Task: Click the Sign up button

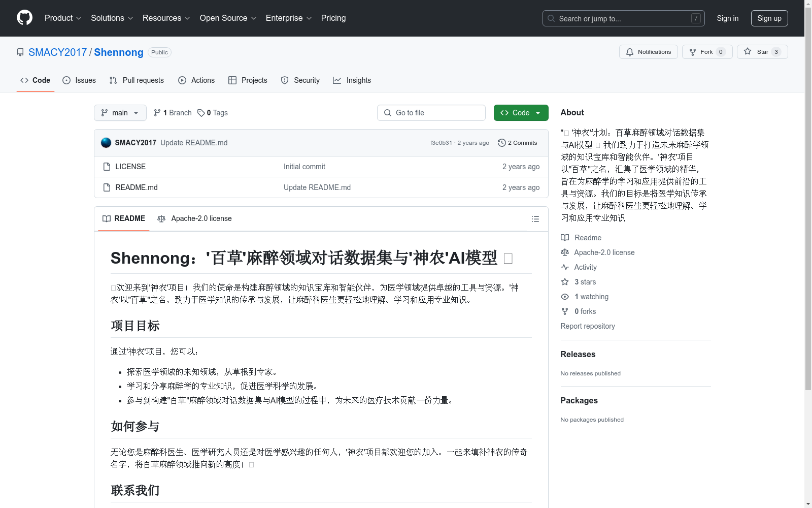Action: point(769,18)
